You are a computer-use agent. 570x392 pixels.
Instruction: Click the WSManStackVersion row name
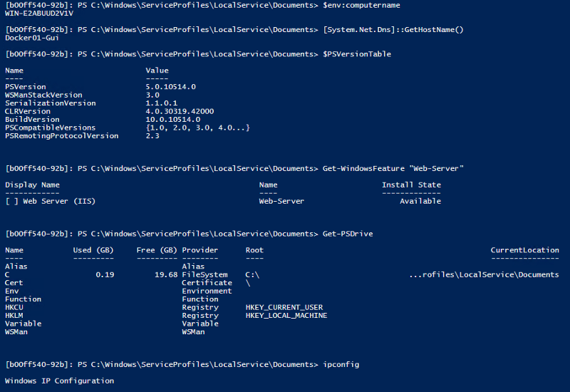coord(43,95)
